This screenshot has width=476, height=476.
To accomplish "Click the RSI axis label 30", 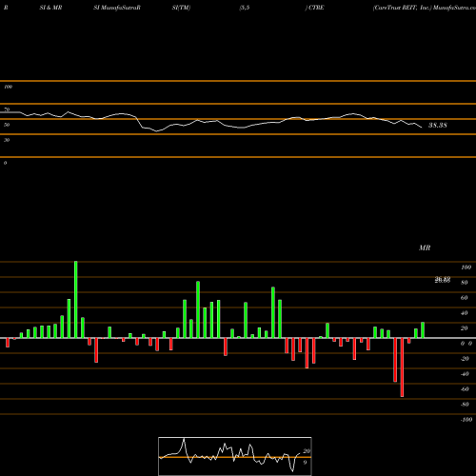I will click(x=7, y=140).
